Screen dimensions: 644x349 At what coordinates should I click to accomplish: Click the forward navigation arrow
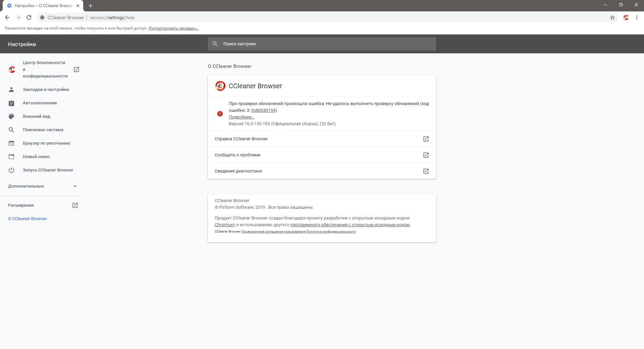18,17
